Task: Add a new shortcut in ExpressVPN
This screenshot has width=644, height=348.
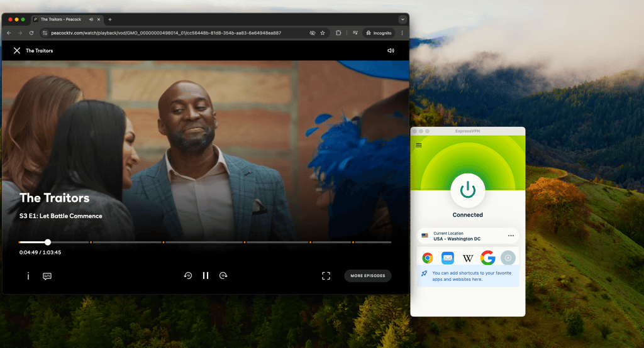Action: [x=508, y=258]
